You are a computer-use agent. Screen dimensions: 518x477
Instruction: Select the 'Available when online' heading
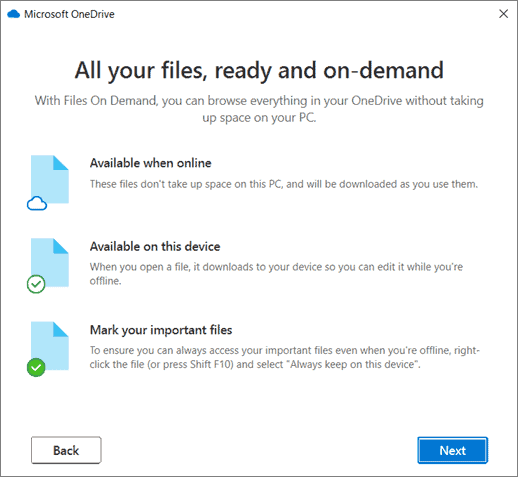click(x=151, y=163)
